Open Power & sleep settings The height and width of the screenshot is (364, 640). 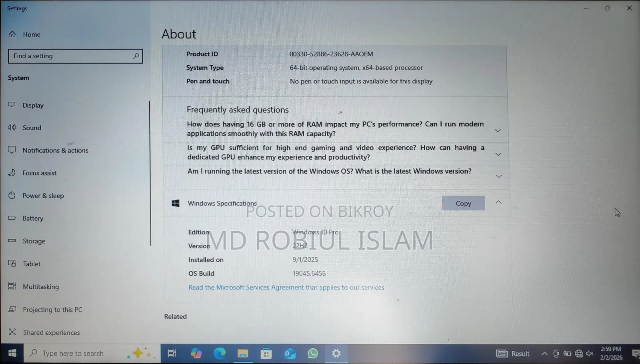tap(43, 196)
